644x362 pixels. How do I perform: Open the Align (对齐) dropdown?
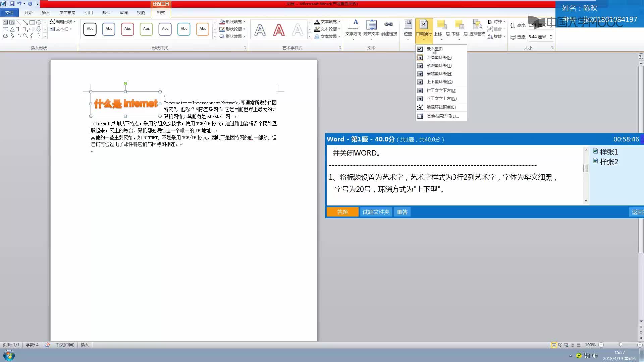click(496, 21)
